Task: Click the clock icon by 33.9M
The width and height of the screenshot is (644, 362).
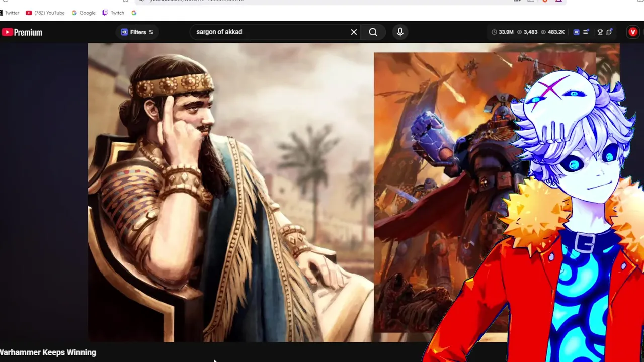Action: point(494,32)
